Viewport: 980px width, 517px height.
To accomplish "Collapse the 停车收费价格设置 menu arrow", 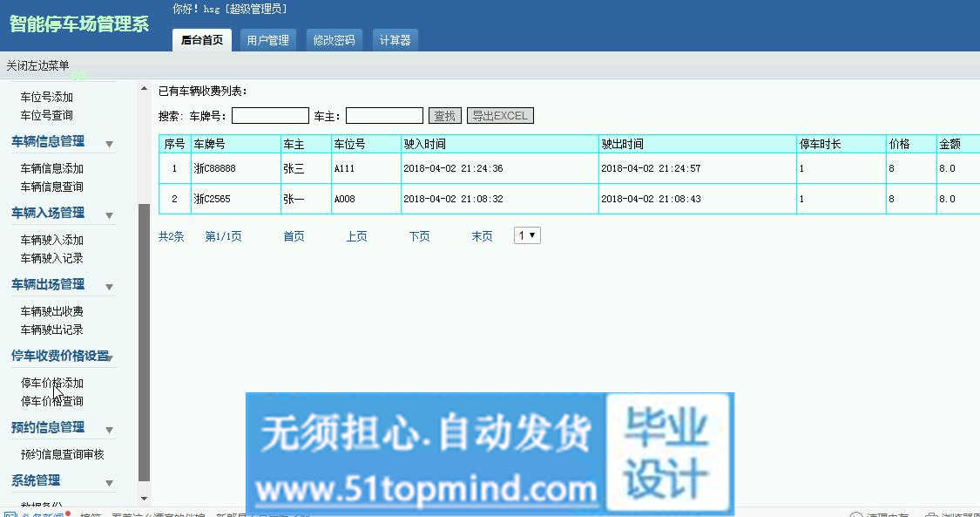I will (x=110, y=358).
